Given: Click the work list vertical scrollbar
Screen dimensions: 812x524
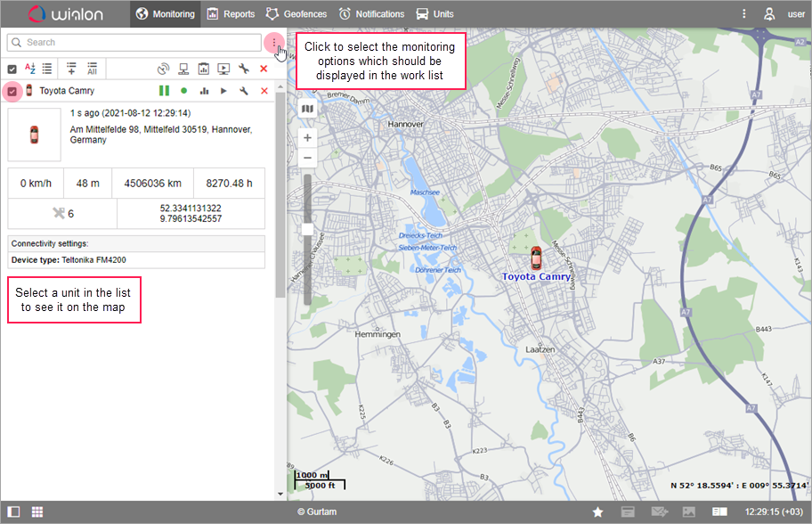Looking at the screenshot, I should click(x=280, y=195).
